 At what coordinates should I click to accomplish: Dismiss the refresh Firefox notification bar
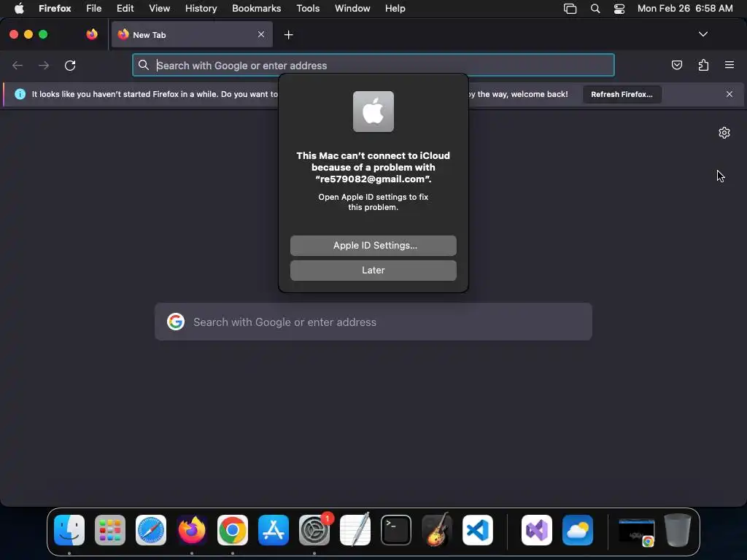(x=729, y=94)
